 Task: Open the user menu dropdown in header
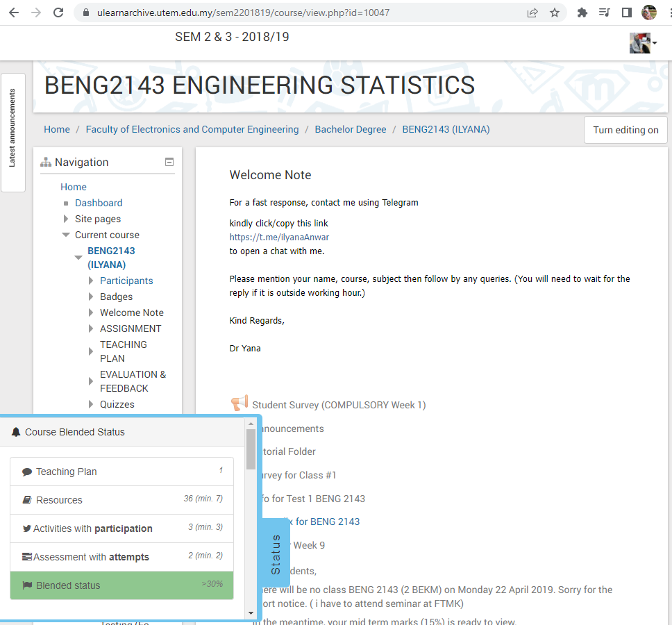644,43
